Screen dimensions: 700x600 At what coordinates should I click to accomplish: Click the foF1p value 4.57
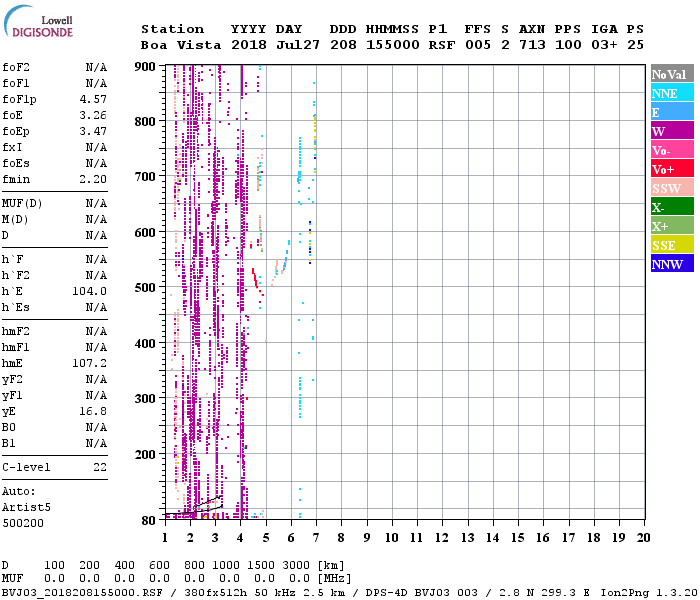tap(93, 99)
